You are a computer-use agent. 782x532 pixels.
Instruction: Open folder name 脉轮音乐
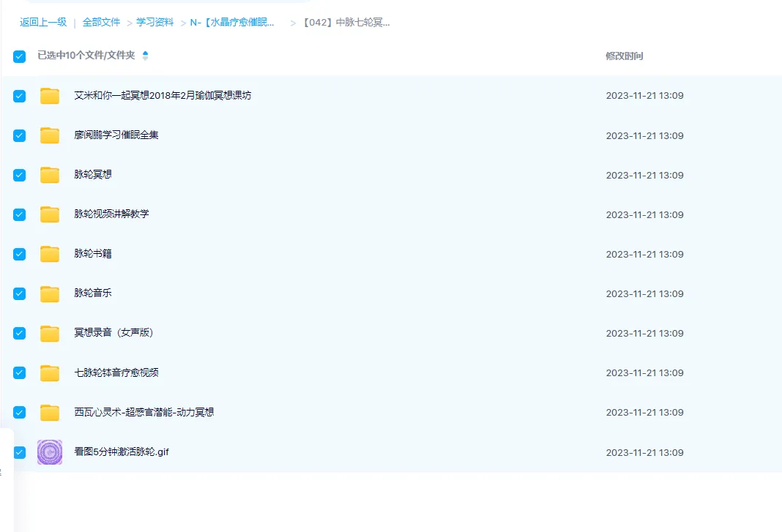tap(93, 293)
